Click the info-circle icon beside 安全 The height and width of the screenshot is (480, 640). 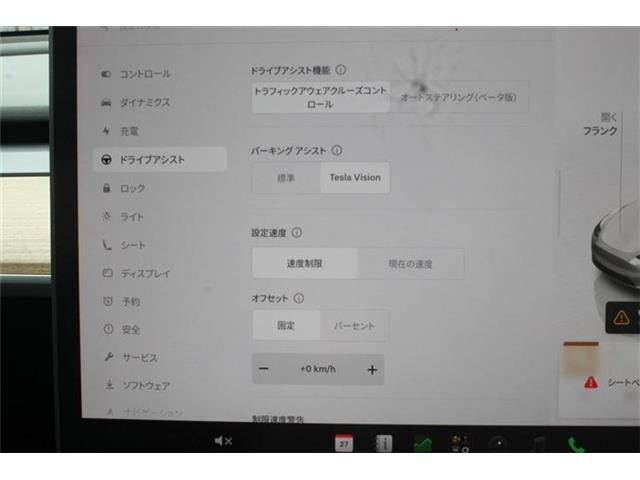point(108,329)
